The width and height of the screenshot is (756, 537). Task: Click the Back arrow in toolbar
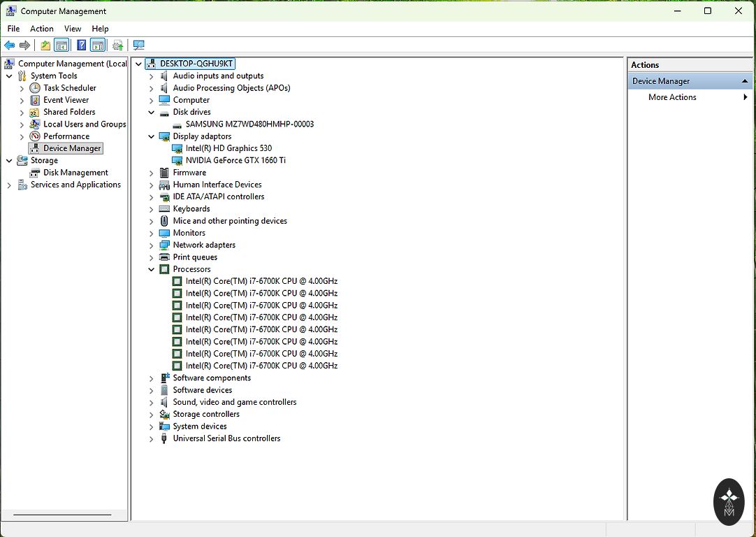coord(10,45)
